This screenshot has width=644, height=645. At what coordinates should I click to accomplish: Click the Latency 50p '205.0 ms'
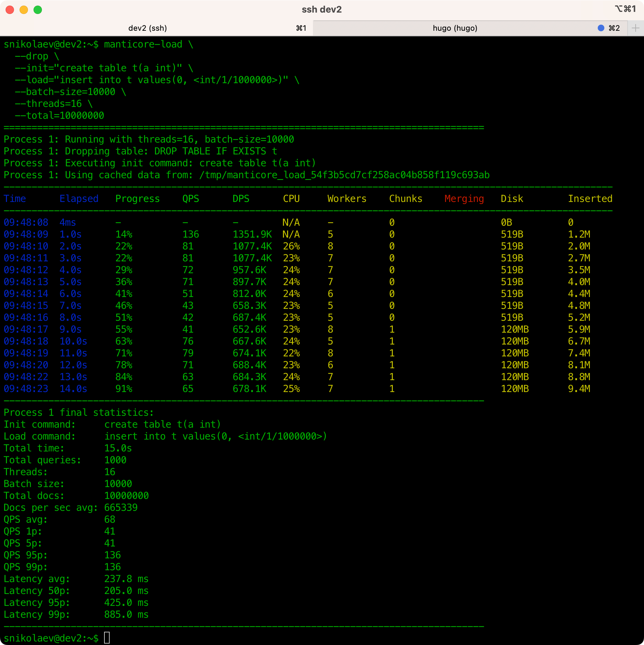126,591
